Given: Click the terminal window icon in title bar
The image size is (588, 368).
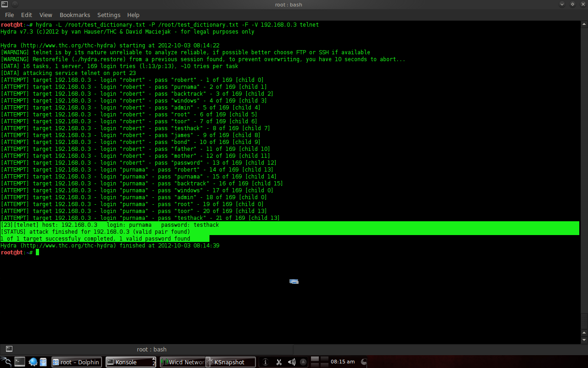Looking at the screenshot, I should pyautogui.click(x=5, y=4).
